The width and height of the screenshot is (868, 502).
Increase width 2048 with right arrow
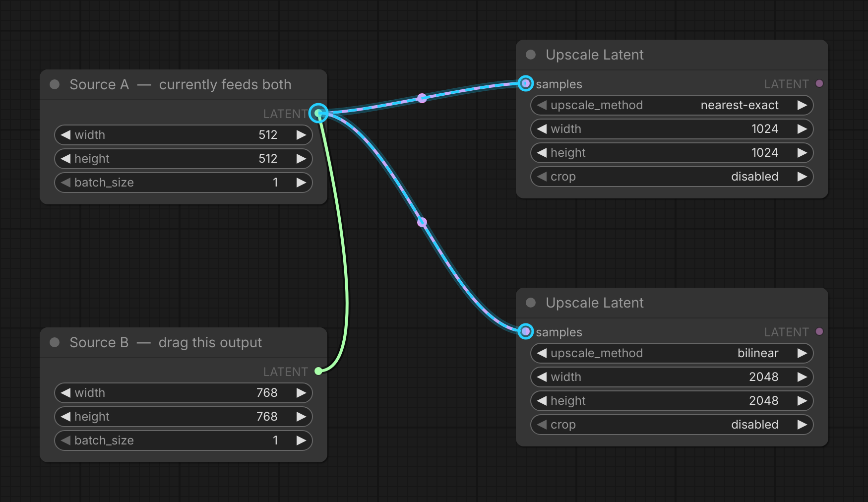point(802,377)
